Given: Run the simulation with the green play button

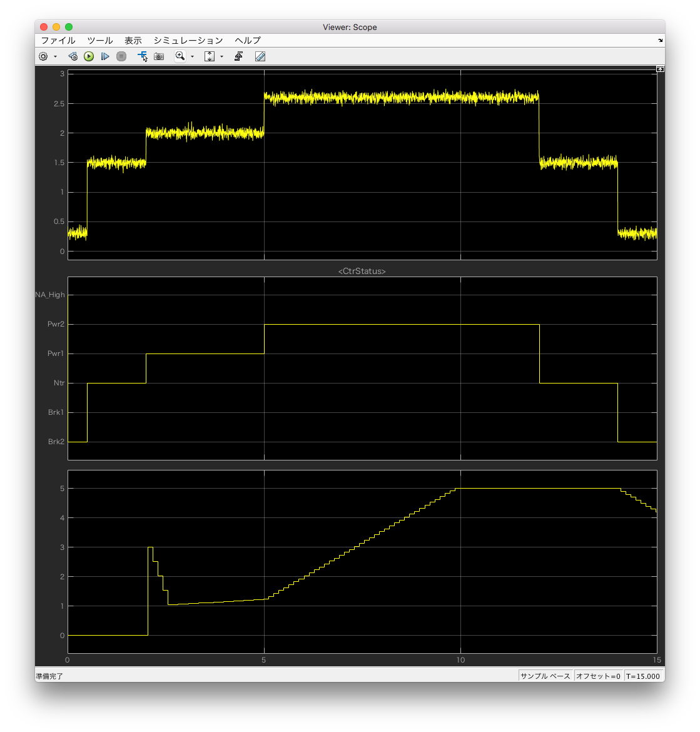Looking at the screenshot, I should (x=89, y=56).
